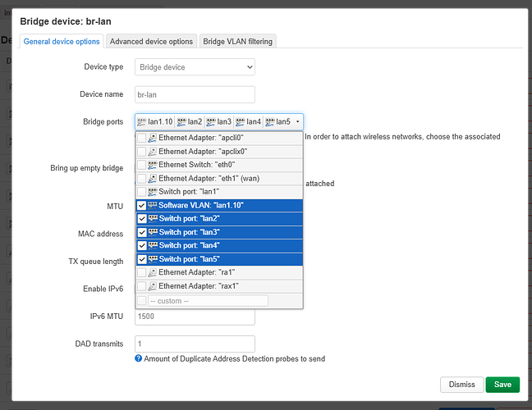
Task: Uncheck Switch port lan2 checkbox
Action: point(142,219)
